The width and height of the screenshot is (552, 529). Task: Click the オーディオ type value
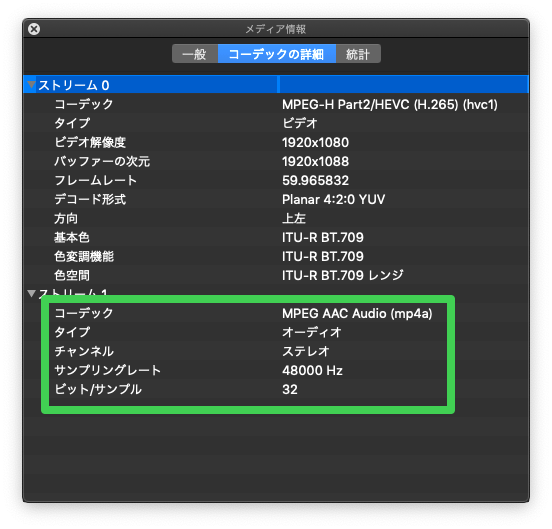(312, 332)
